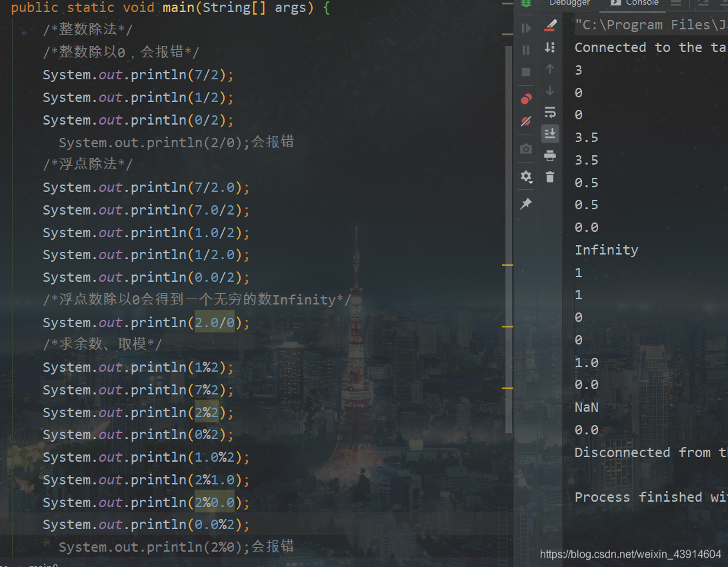Click console text 'Process finished wi'

tap(651, 498)
